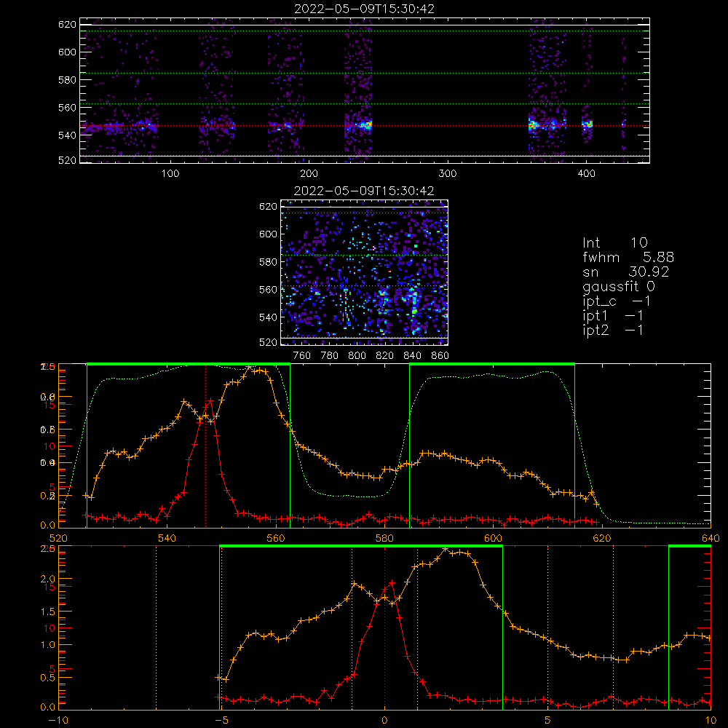Click the 860 tick label under the square image
This screenshot has width=728, height=728.
440,356
